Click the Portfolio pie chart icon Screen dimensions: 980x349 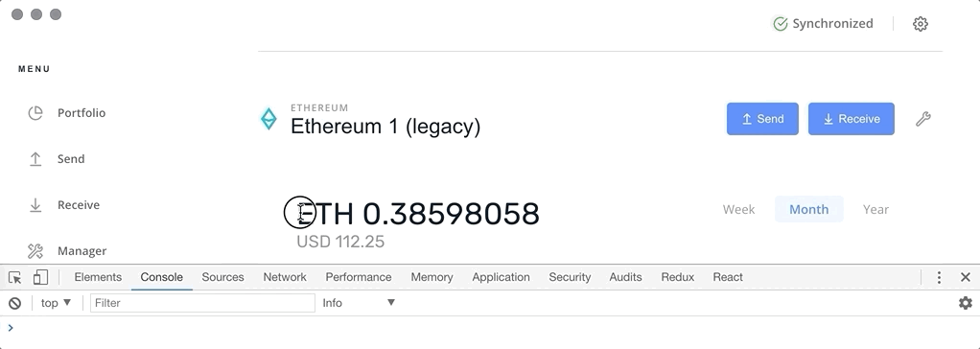(35, 113)
